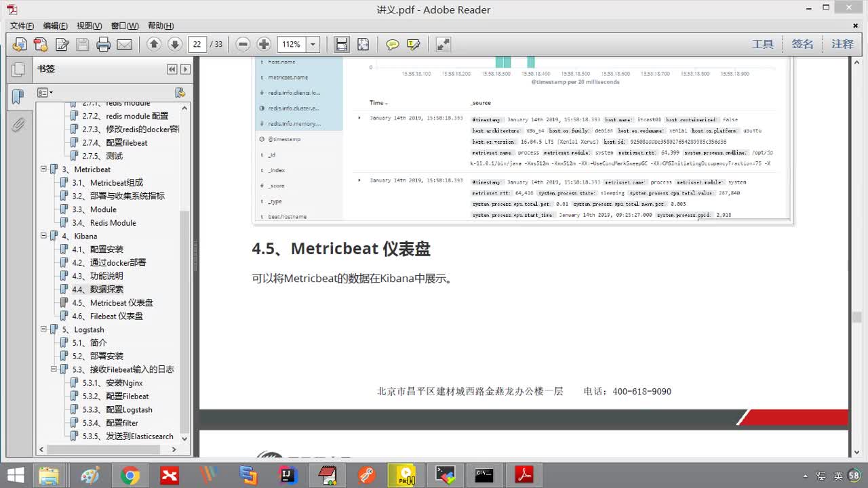Select bookmark 4.6 Filebeat 仪表盘
This screenshot has height=488, width=868.
(x=107, y=316)
